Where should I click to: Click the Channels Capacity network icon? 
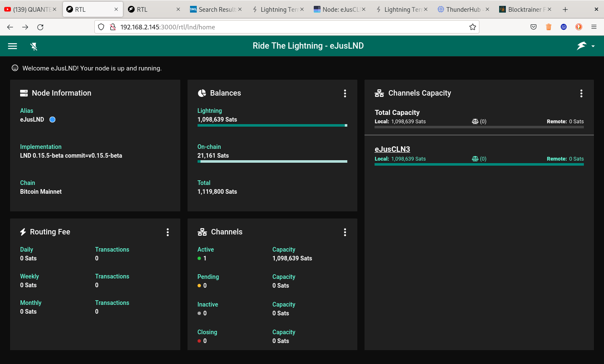[x=379, y=93]
